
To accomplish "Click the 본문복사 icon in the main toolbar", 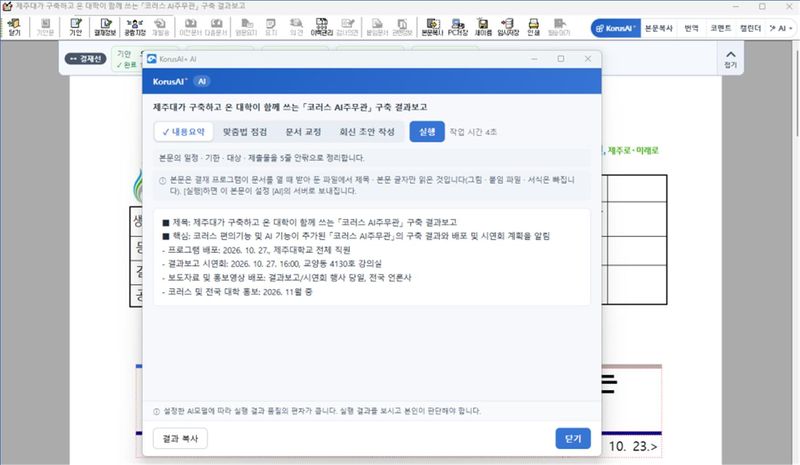I will coord(432,27).
